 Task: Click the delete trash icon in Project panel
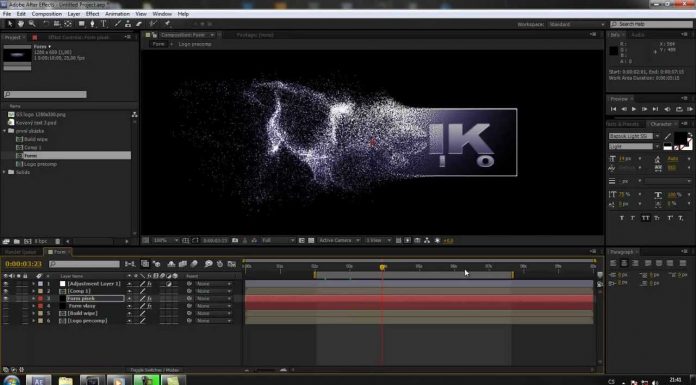pos(57,241)
